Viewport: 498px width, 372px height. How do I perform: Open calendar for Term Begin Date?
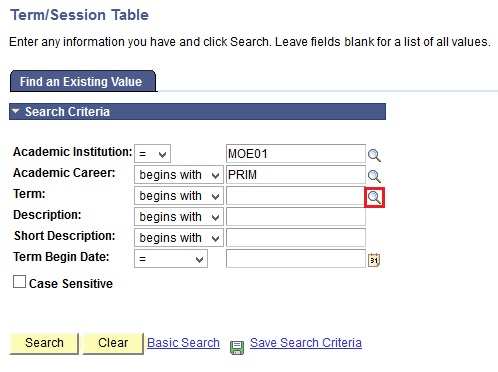(x=374, y=260)
